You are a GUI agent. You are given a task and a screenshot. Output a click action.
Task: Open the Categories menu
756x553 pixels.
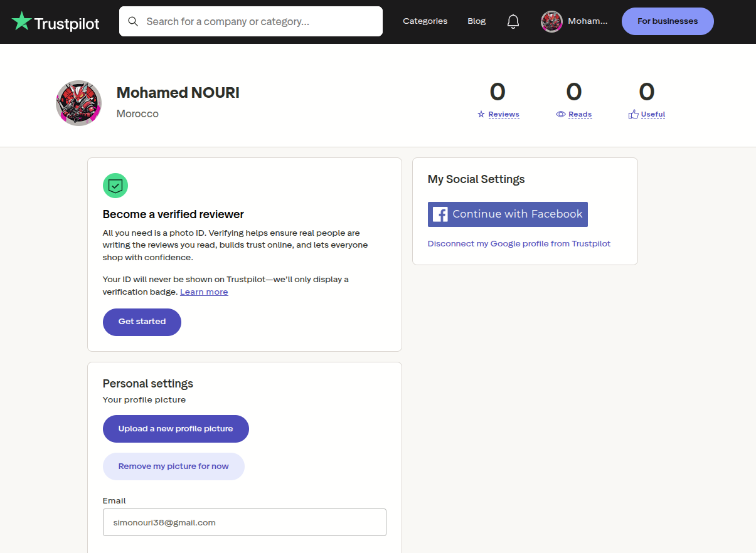point(425,21)
